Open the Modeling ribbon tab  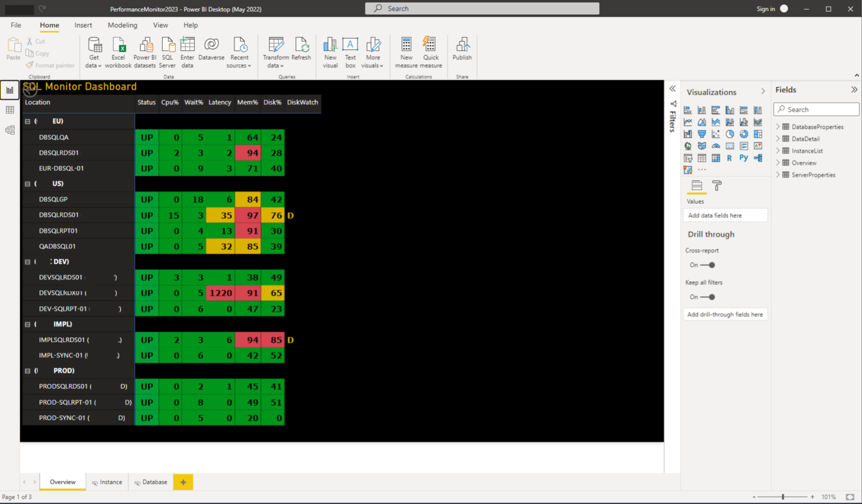pos(122,25)
